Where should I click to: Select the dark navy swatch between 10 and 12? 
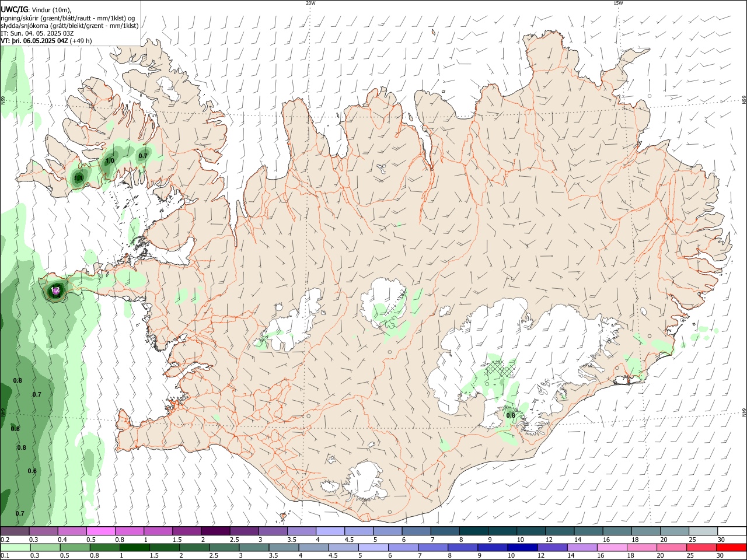(x=522, y=547)
